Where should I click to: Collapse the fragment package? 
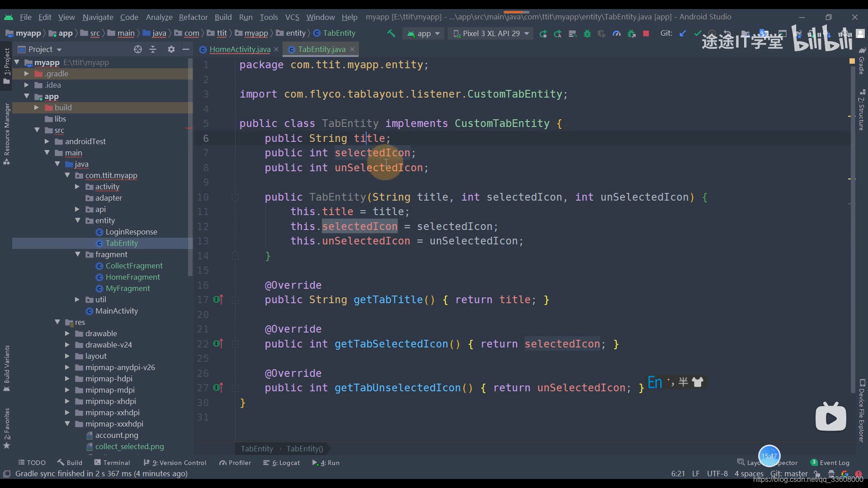(x=77, y=254)
